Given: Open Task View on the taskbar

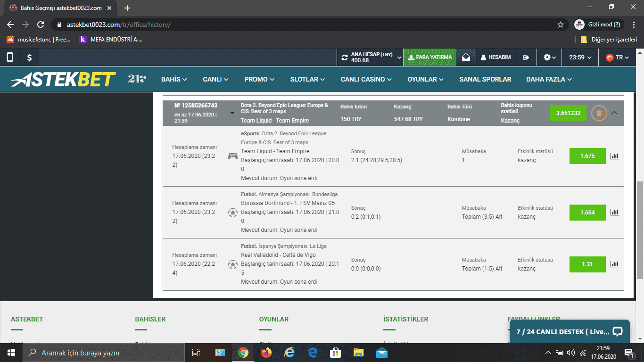Looking at the screenshot, I should point(196,353).
